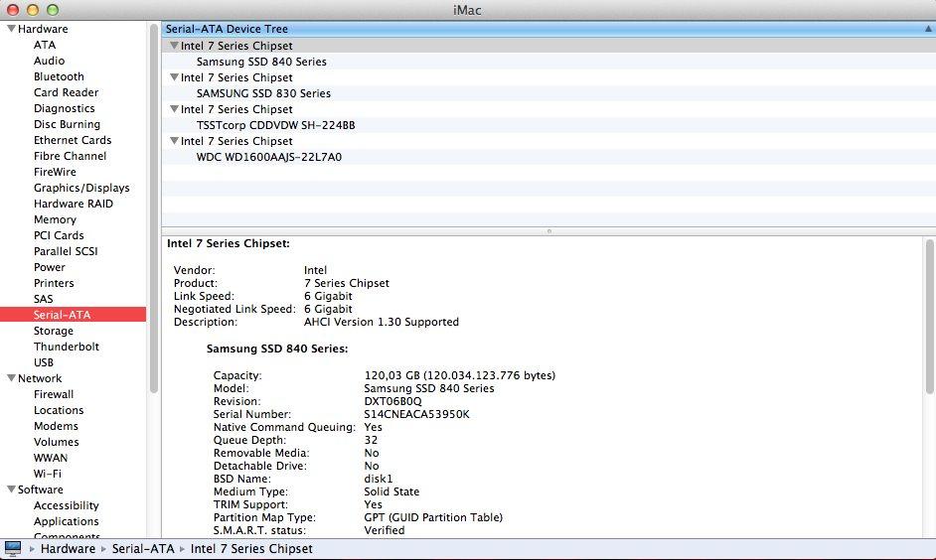Click the sidebar vertical scrollbar
This screenshot has width=936, height=560.
click(153, 209)
